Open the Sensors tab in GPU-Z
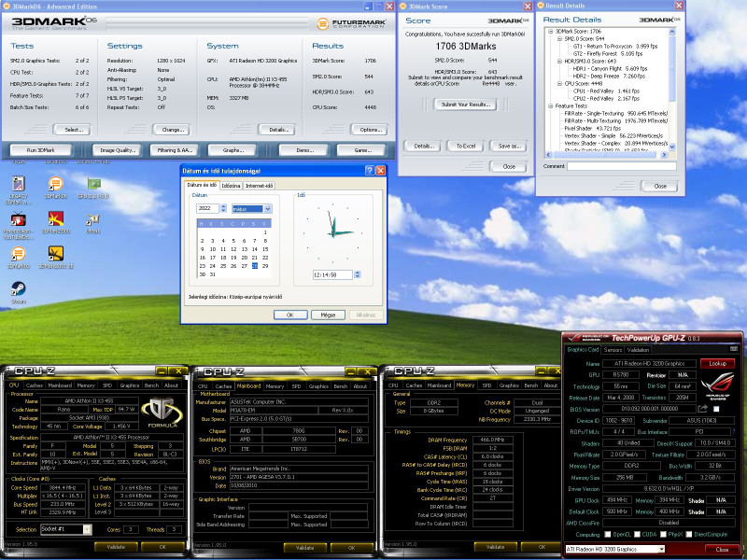 613,350
